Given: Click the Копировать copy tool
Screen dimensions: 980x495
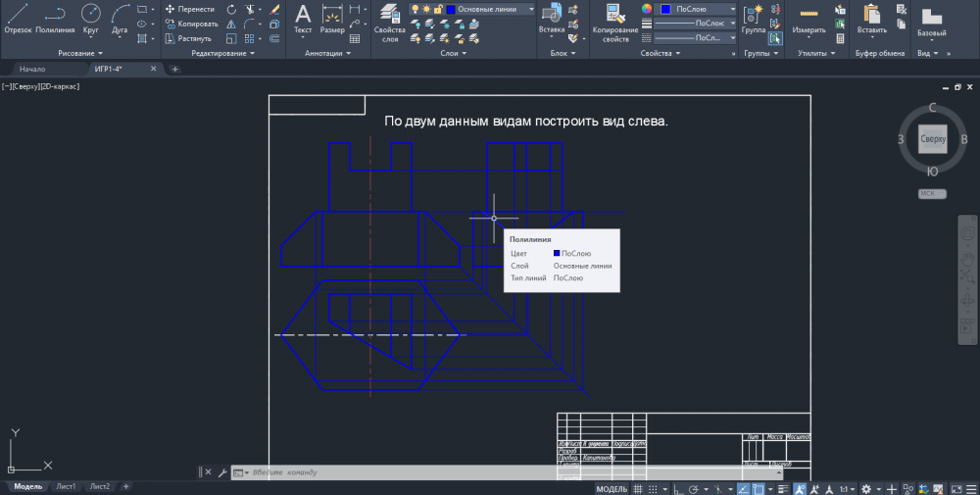Looking at the screenshot, I should (x=191, y=24).
